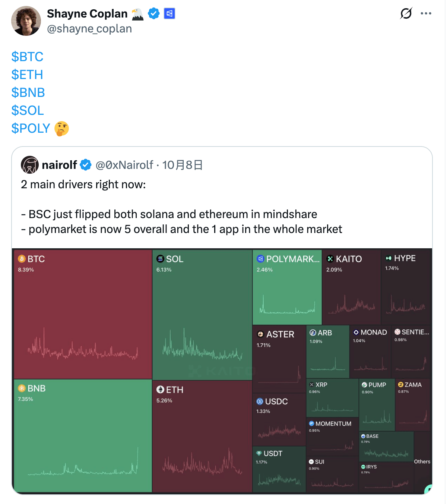Open the more options menu on the post
Viewport: 447px width, 504px height.
pos(427,13)
